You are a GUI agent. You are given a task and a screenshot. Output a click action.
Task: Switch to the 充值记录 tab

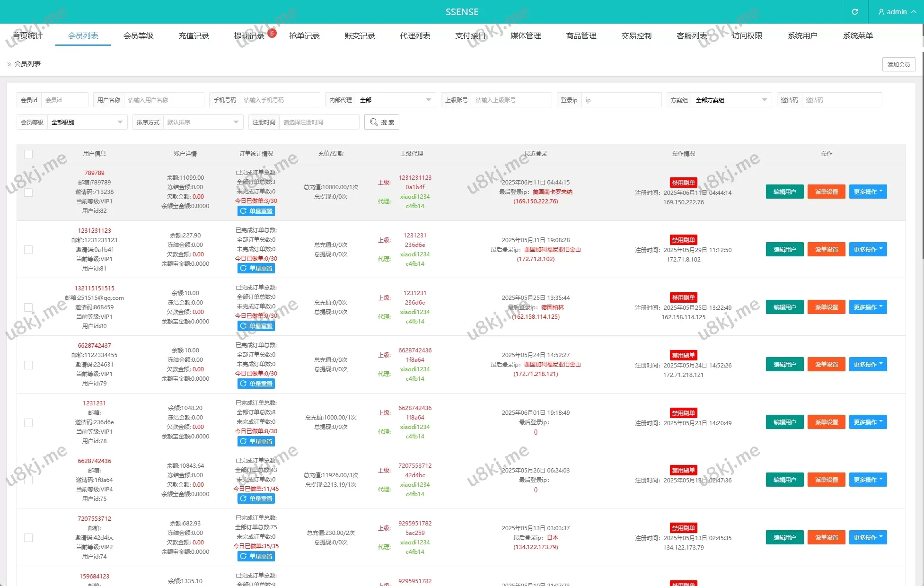click(x=194, y=36)
